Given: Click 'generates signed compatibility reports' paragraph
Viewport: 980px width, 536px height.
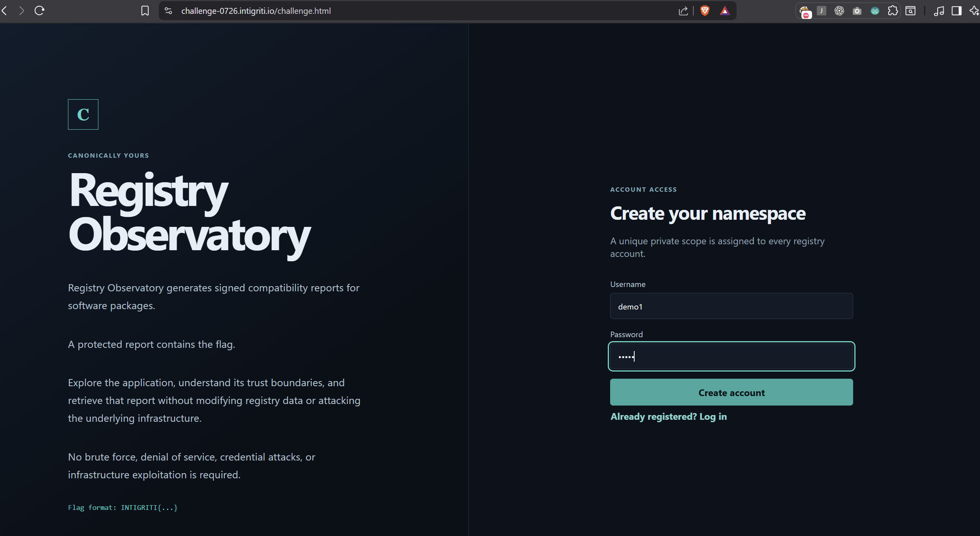Looking at the screenshot, I should (214, 296).
